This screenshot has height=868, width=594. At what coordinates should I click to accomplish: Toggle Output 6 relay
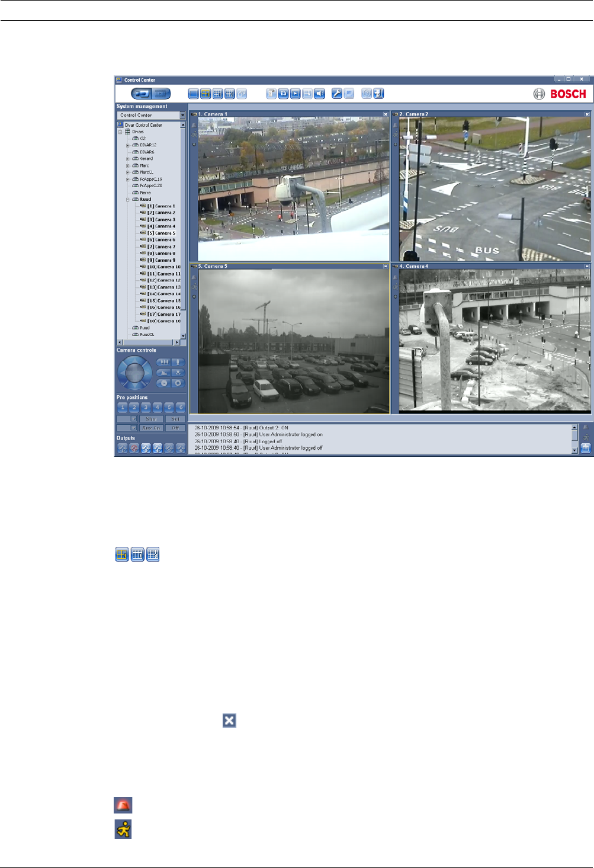(x=181, y=449)
